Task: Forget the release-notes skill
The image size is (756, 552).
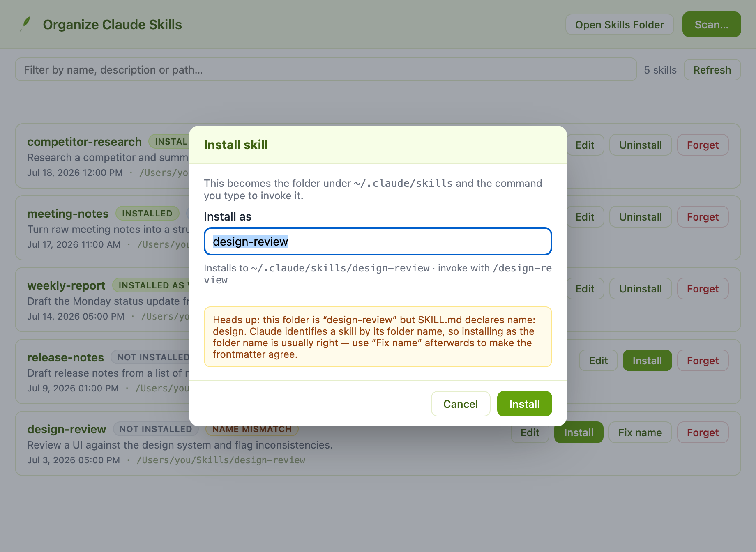Action: click(703, 361)
